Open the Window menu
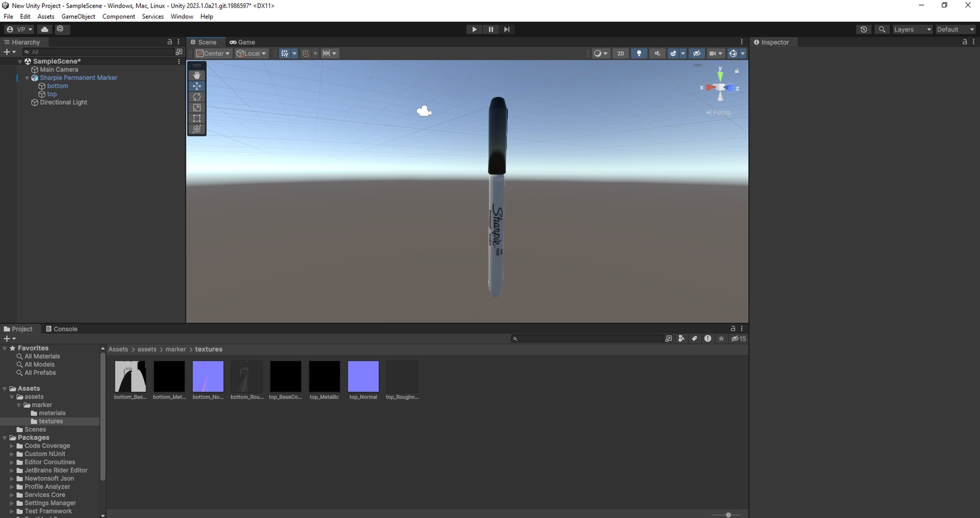Image resolution: width=980 pixels, height=518 pixels. point(182,16)
